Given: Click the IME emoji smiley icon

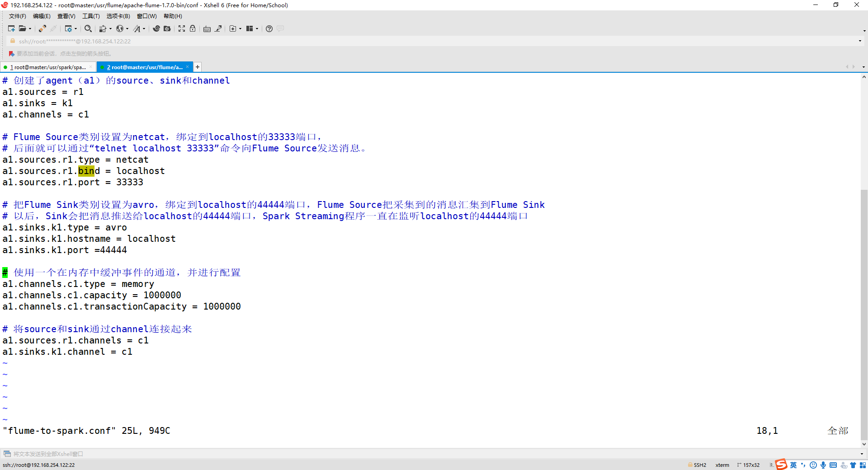Looking at the screenshot, I should [x=813, y=465].
